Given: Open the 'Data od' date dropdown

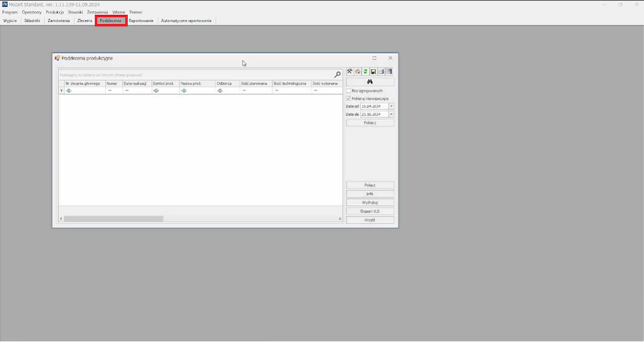Looking at the screenshot, I should (x=391, y=106).
